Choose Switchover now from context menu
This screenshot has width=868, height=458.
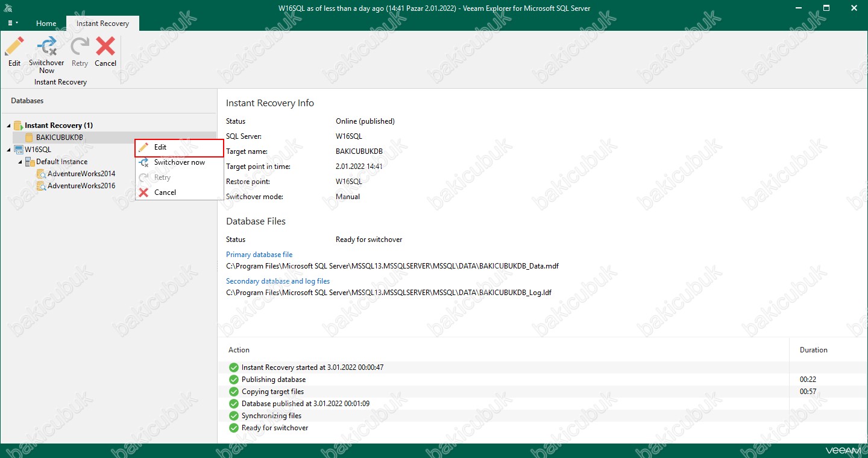point(179,162)
